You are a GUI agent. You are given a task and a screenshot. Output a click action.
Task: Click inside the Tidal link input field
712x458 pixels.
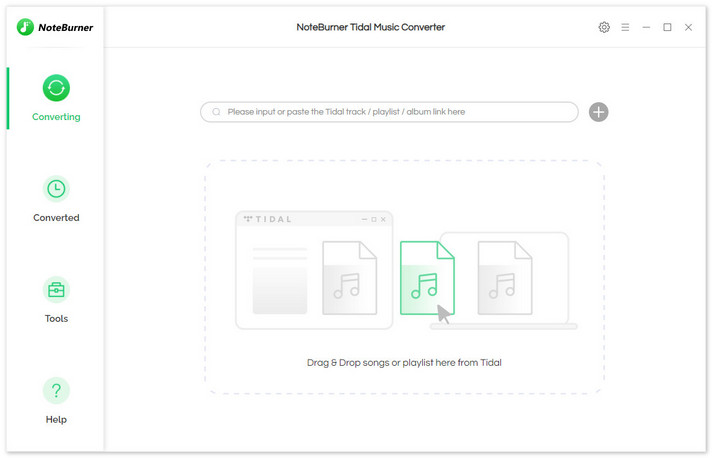pos(389,112)
